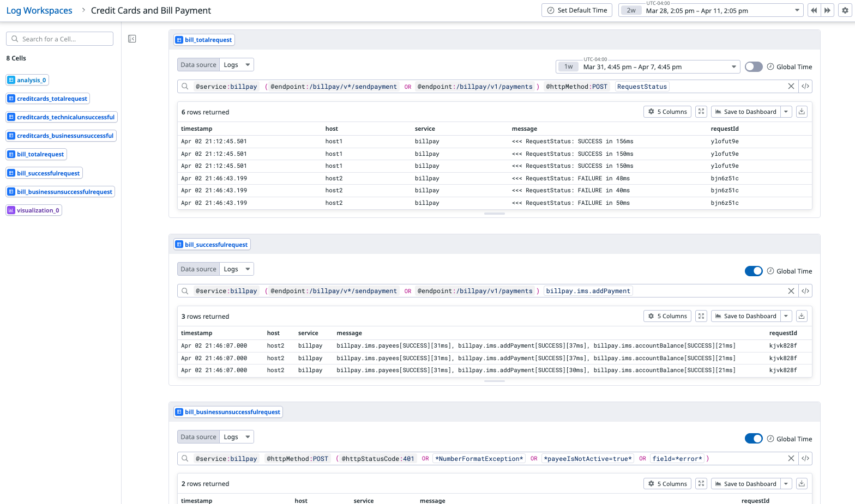Download bill_totalrequest results

pos(802,112)
